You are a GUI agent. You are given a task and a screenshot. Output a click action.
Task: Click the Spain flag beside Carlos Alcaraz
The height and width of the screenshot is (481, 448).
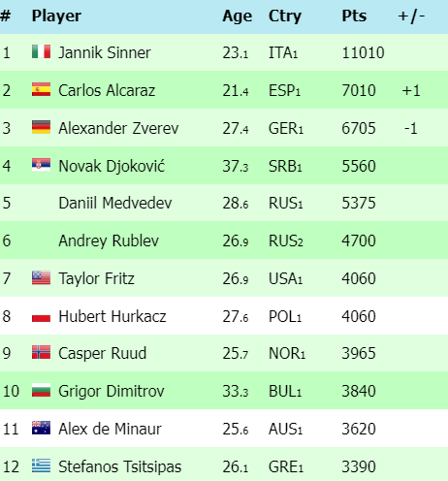click(x=41, y=89)
